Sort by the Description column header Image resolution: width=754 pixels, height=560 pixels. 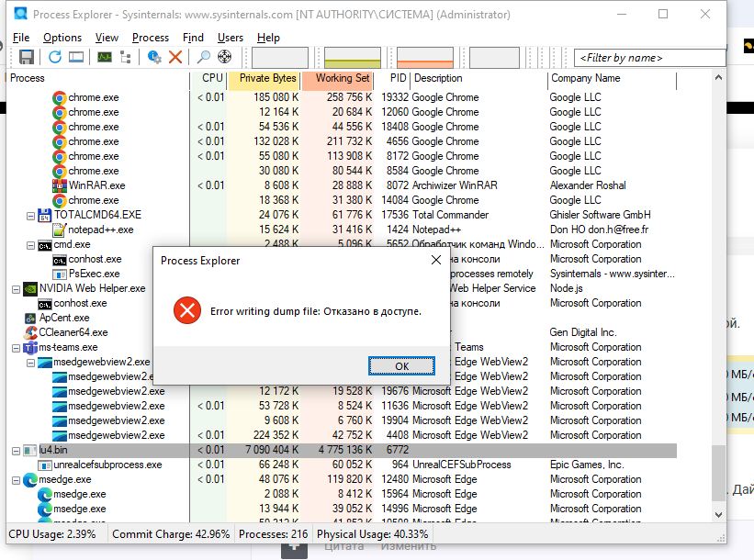479,78
